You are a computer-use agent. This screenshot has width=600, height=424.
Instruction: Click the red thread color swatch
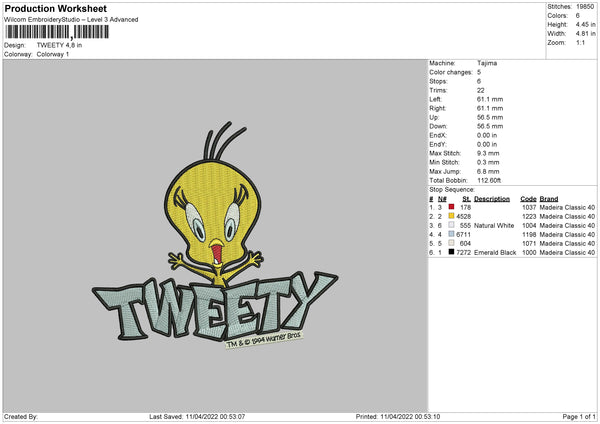click(451, 207)
